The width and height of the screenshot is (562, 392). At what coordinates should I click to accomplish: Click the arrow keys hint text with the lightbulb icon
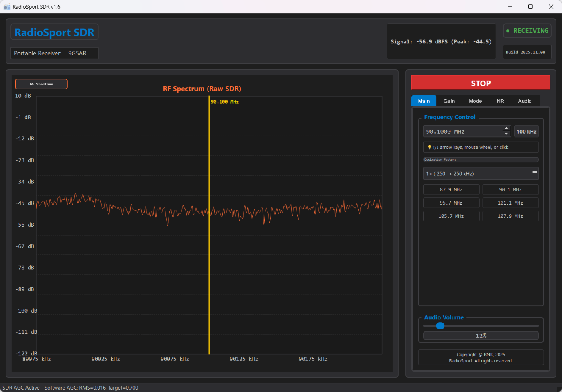point(481,147)
